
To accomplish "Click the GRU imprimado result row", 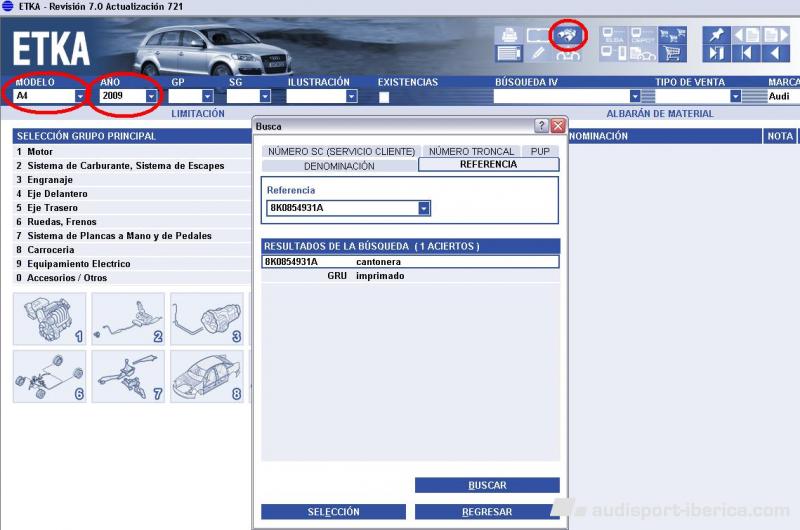I will pyautogui.click(x=410, y=276).
